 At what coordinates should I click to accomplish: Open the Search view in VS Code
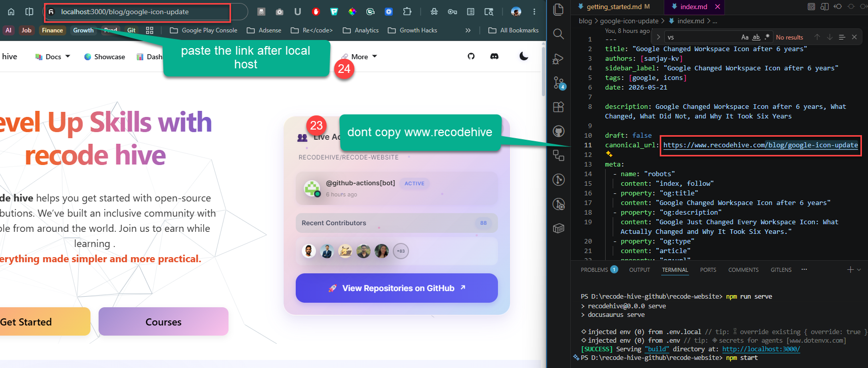pos(559,34)
